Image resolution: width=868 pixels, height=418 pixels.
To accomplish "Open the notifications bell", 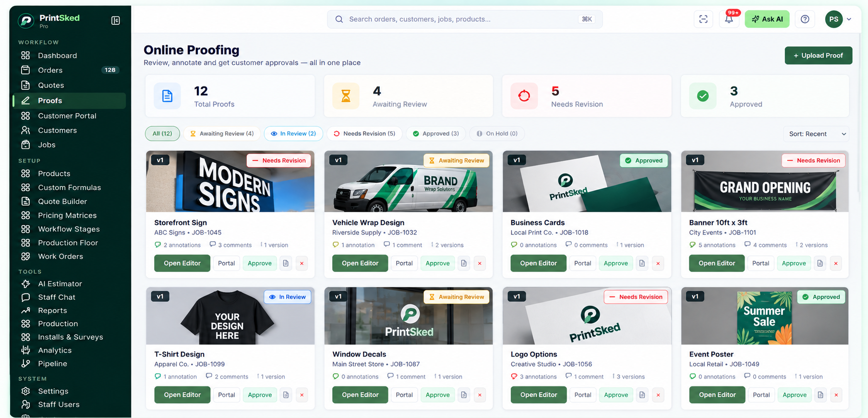I will point(729,19).
